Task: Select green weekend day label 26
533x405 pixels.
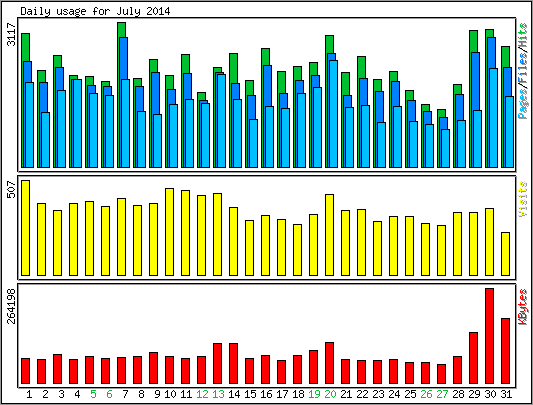Action: (x=426, y=394)
